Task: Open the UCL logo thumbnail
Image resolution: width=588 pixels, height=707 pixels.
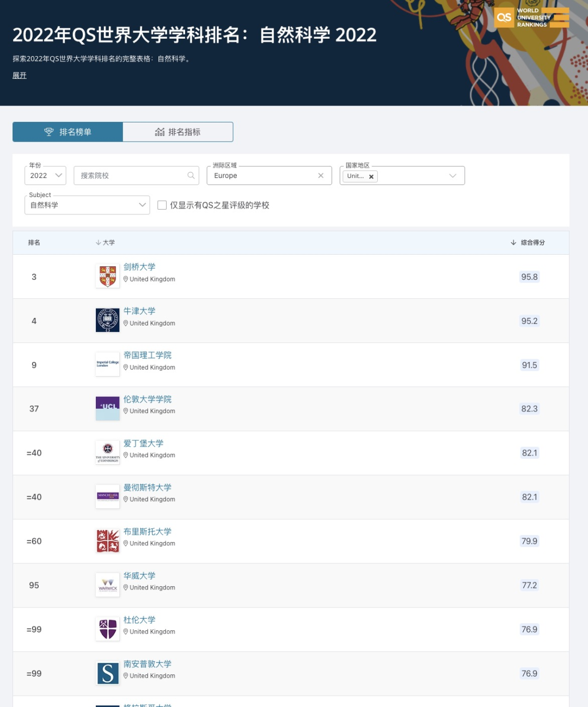Action: tap(108, 409)
